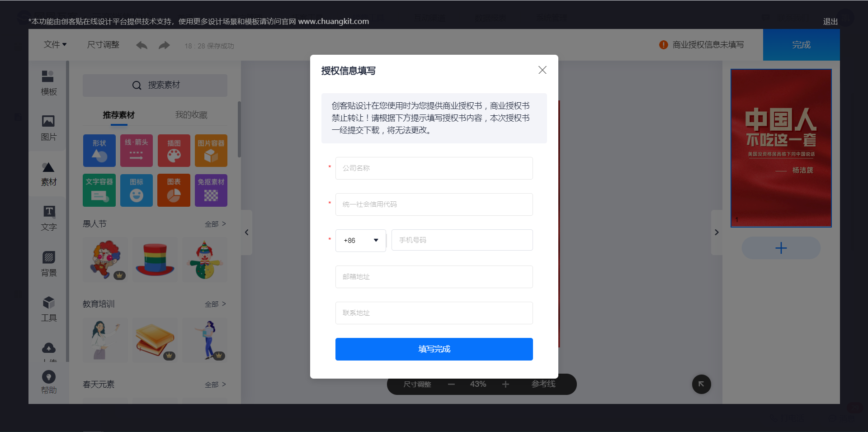The width and height of the screenshot is (868, 432).
Task: Open the 文字 text tool panel
Action: pos(48,218)
